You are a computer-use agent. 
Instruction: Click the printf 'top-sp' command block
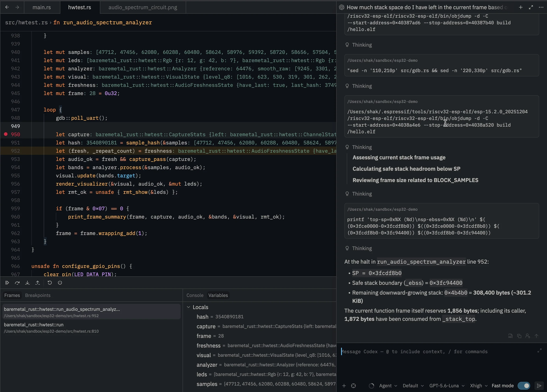pyautogui.click(x=442, y=221)
